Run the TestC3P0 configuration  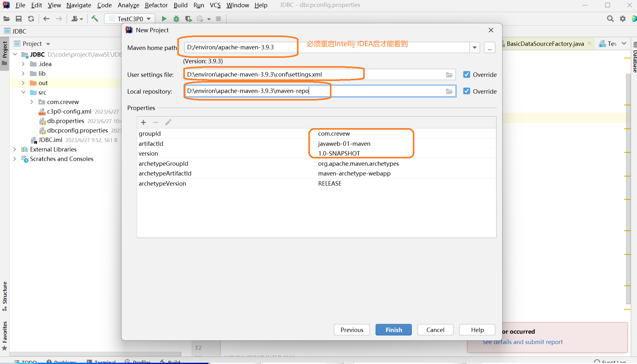[x=164, y=19]
